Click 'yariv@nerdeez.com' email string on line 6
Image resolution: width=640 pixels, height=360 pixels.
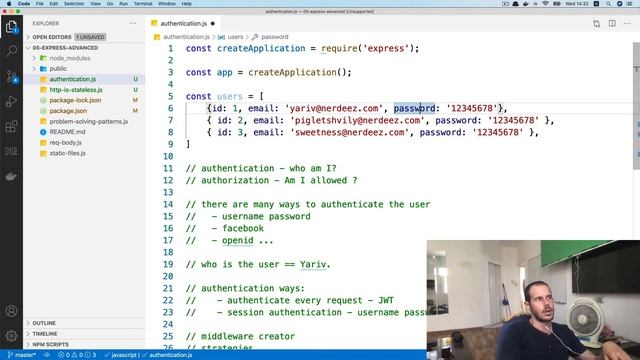point(333,108)
